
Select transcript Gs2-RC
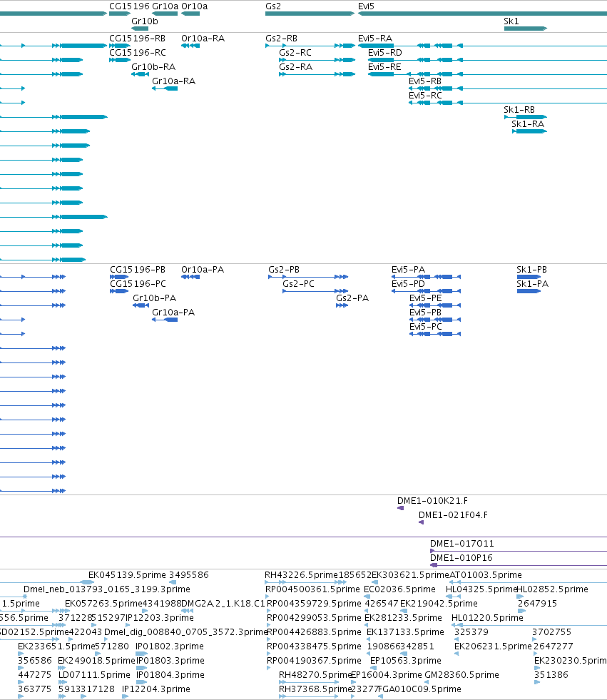[x=295, y=53]
